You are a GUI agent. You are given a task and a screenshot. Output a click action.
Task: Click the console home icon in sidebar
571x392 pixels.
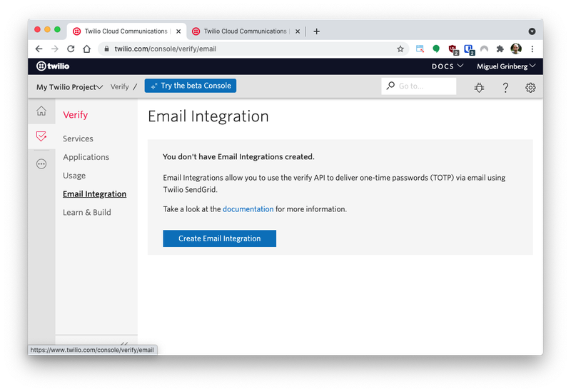[41, 111]
